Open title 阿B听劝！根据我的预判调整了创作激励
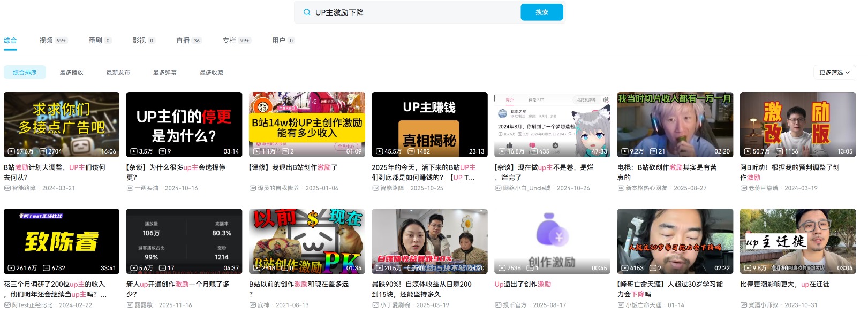The height and width of the screenshot is (314, 868). point(790,172)
